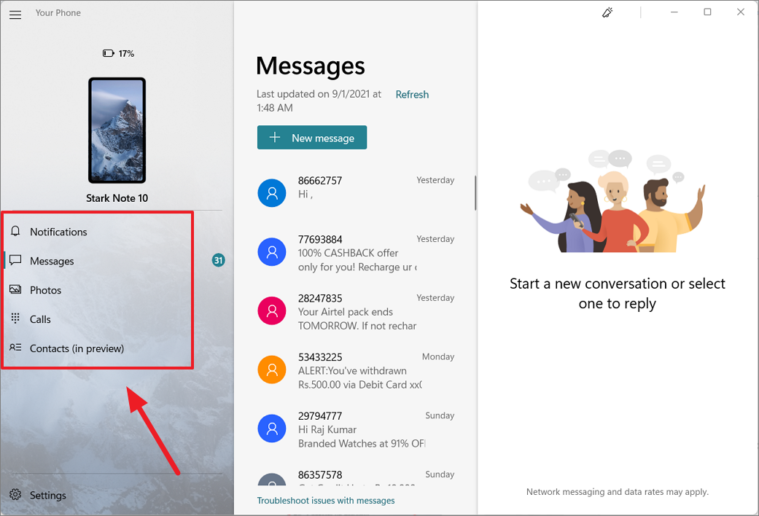This screenshot has width=759, height=516.
Task: Click the pink avatar for 28247835
Action: 272,311
